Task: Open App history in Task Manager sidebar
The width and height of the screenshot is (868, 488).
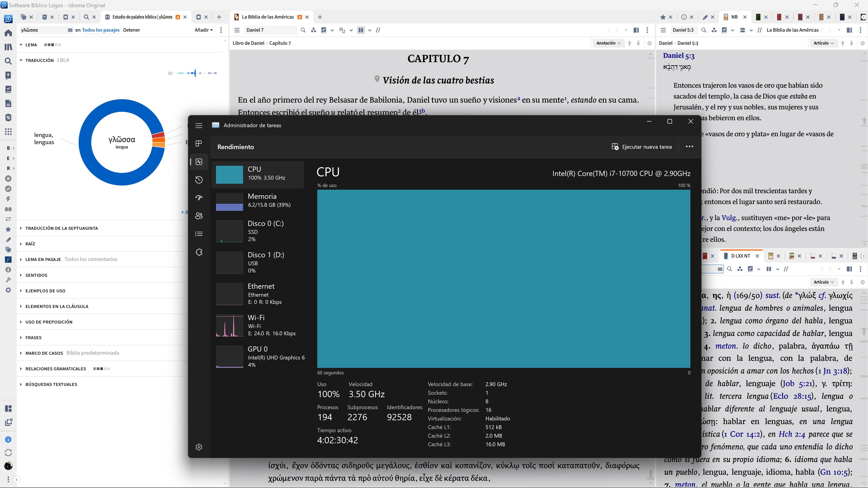Action: [199, 180]
